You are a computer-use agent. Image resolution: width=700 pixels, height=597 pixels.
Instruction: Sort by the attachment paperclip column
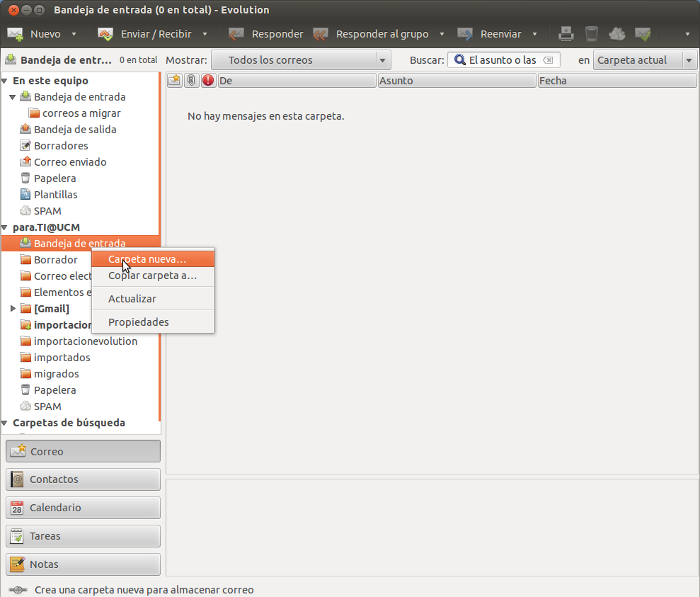[x=191, y=80]
